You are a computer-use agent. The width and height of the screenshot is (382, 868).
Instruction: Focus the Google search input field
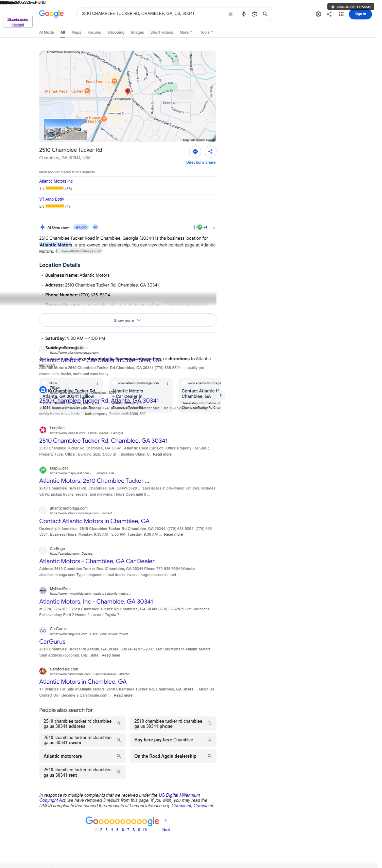[x=153, y=14]
